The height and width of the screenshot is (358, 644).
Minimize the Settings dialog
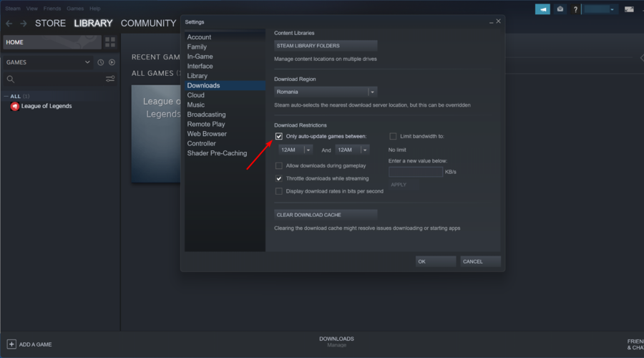tap(491, 21)
